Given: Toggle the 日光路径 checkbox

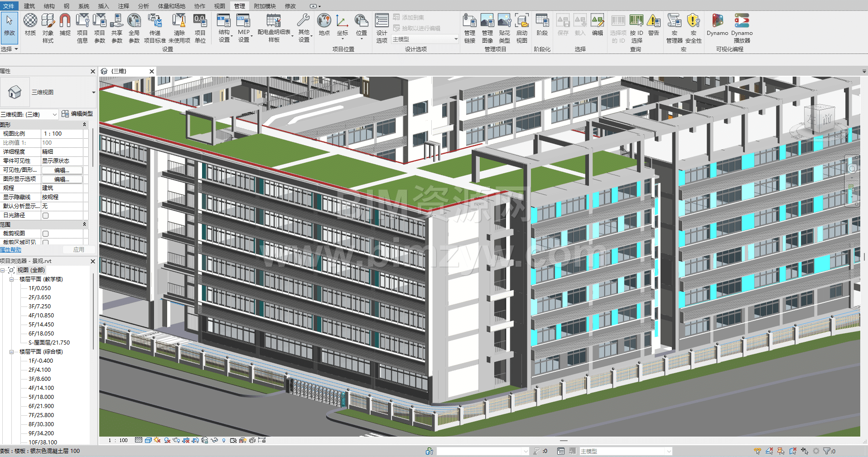Looking at the screenshot, I should click(x=45, y=215).
